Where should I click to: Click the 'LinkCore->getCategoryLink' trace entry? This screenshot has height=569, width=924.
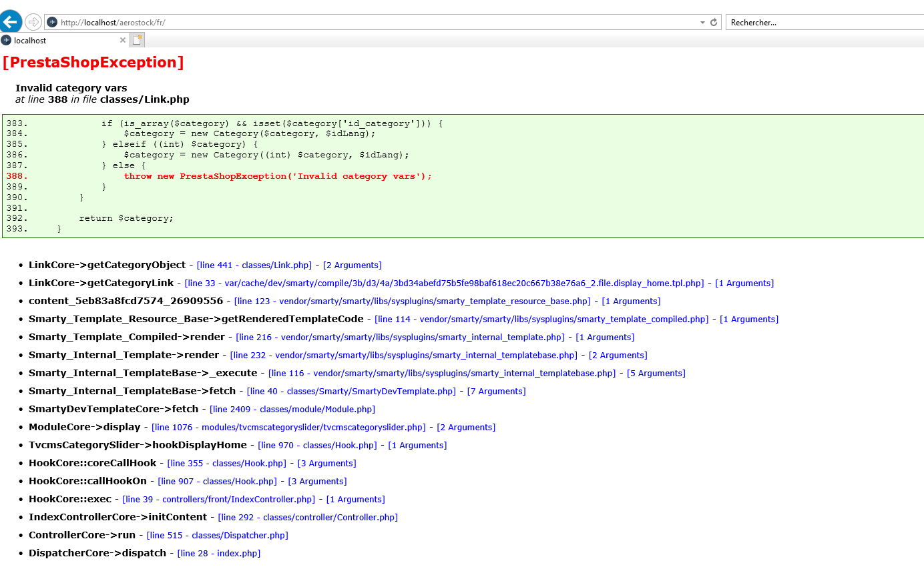click(101, 283)
